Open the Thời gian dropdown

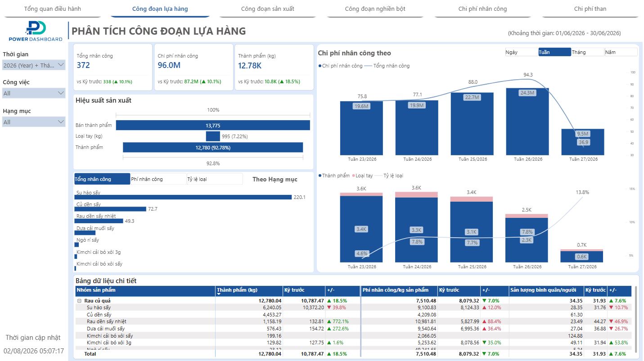pos(34,65)
